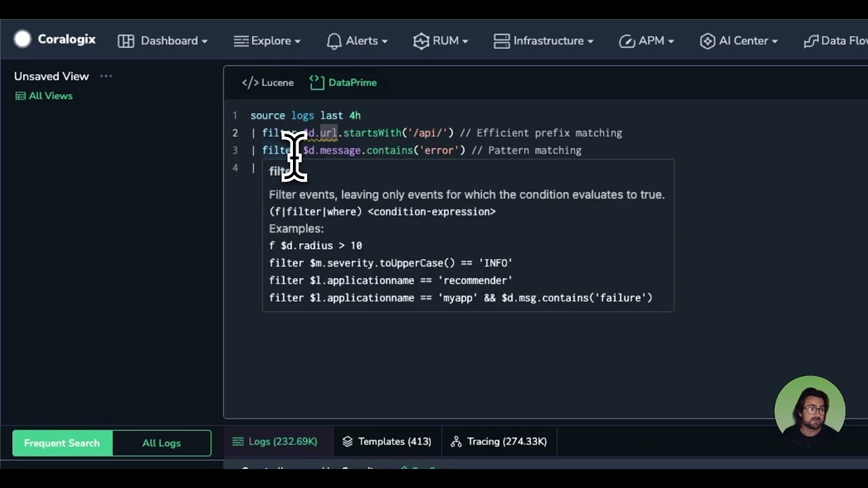Click the Coralogix logo circle

pos(22,39)
